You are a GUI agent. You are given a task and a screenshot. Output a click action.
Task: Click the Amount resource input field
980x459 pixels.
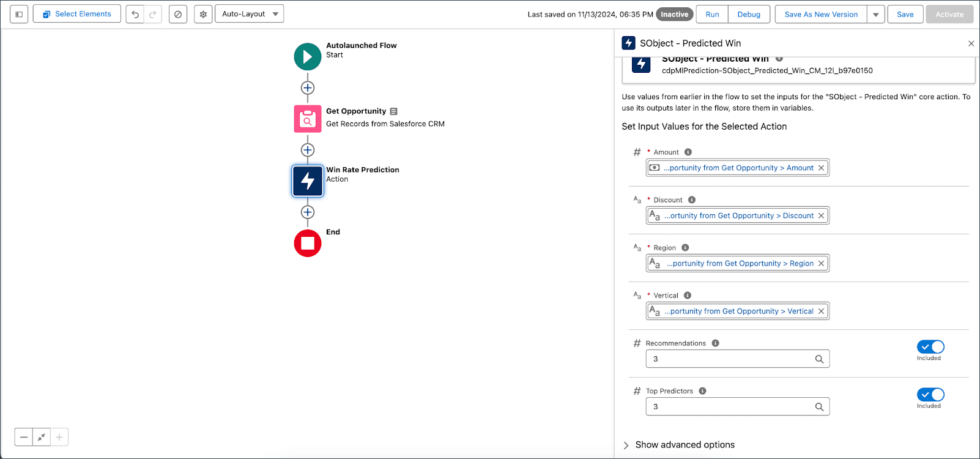coord(738,168)
